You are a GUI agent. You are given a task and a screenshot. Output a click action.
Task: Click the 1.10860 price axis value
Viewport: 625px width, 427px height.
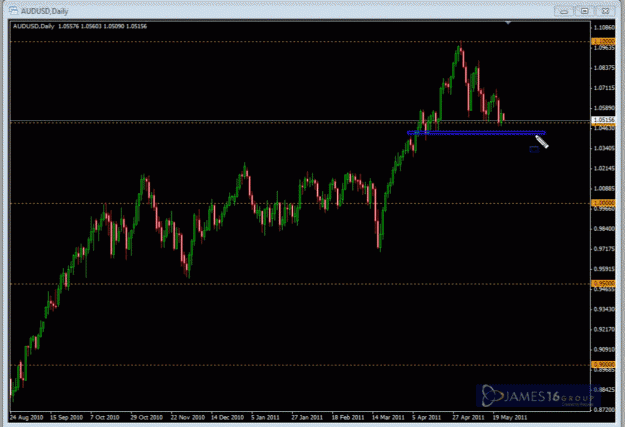604,28
